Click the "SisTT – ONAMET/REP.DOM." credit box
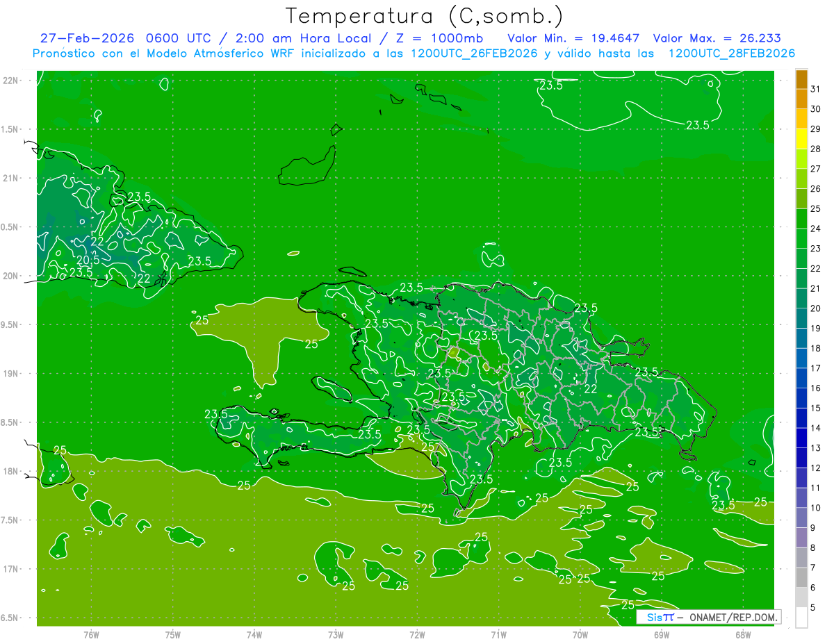The image size is (834, 644). [708, 617]
